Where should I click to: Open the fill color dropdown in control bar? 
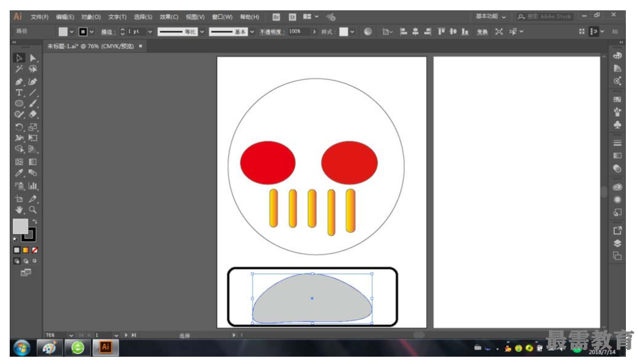tap(72, 32)
